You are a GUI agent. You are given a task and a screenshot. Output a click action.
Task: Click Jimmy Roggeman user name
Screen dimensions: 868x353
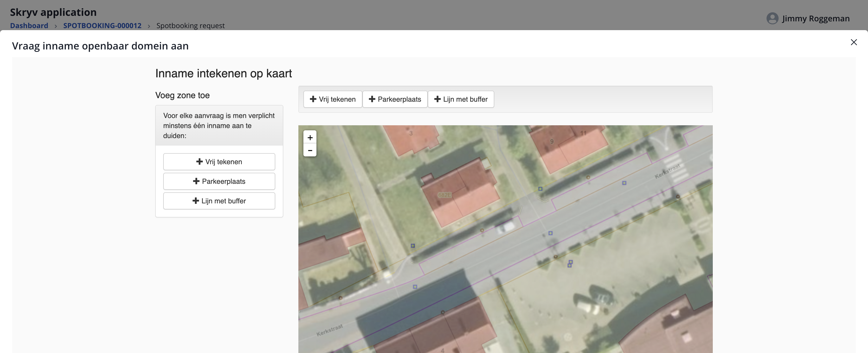(816, 19)
